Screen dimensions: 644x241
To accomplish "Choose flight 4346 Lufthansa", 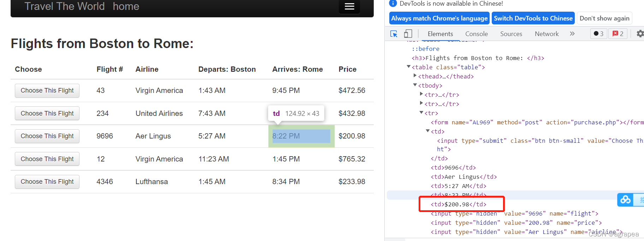I will click(x=47, y=182).
